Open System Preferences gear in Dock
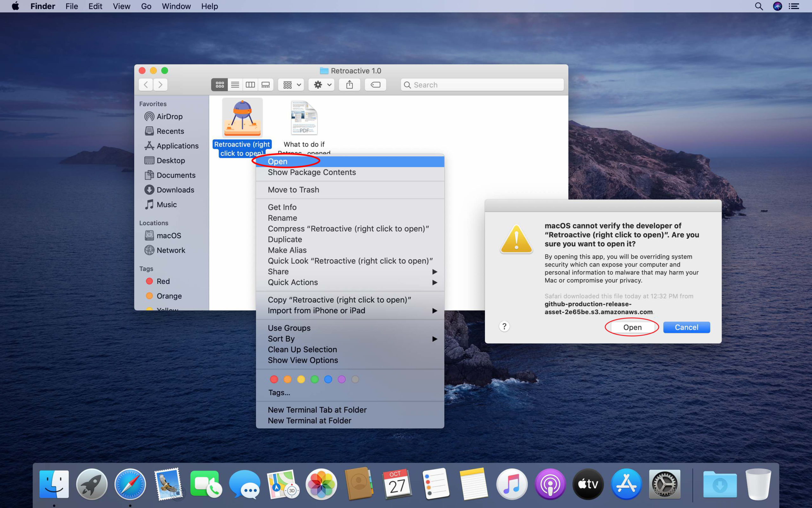812x508 pixels. [x=665, y=484]
